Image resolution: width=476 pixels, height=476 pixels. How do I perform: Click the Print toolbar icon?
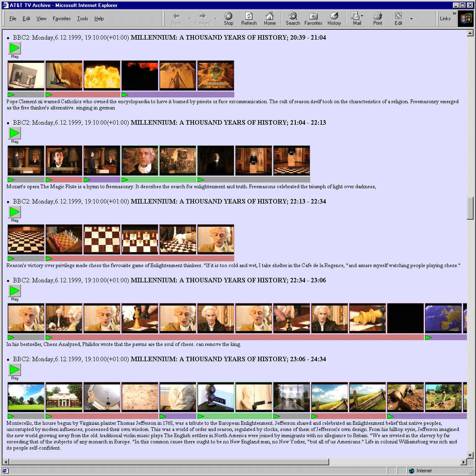[377, 18]
